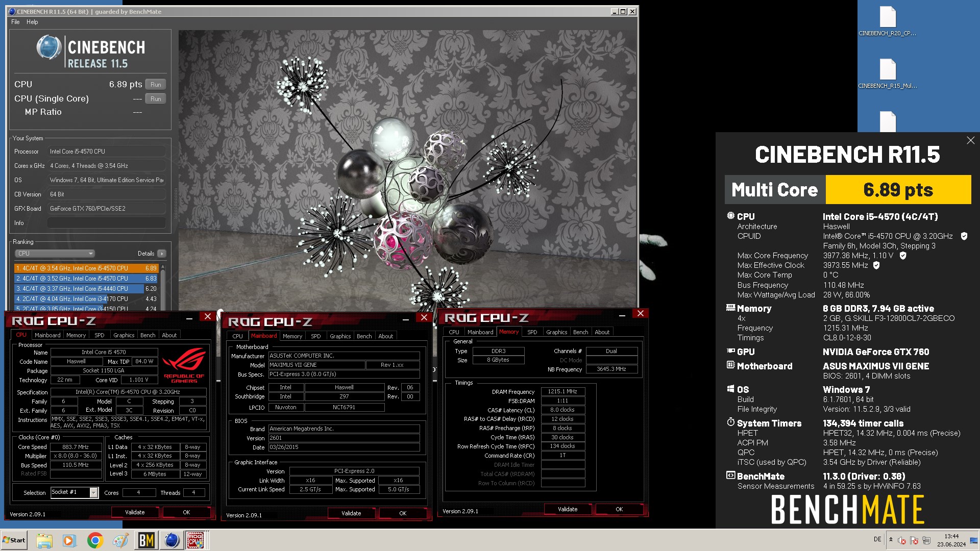Open the Socket #1 selection dropdown
This screenshot has height=551, width=980.
(94, 492)
